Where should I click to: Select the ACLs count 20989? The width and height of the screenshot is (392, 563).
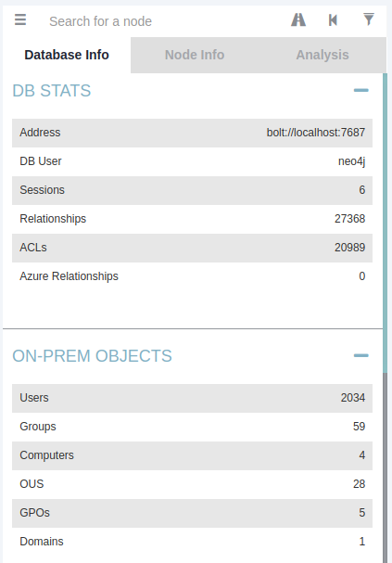[350, 248]
